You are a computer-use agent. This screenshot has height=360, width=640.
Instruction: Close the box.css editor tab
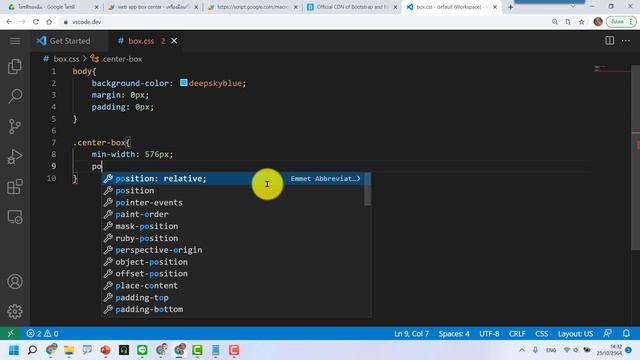[174, 41]
